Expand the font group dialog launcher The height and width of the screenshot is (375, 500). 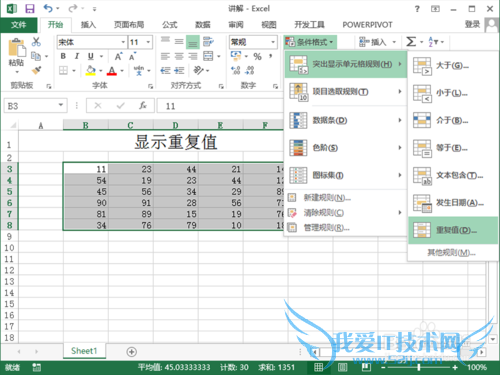coord(150,86)
